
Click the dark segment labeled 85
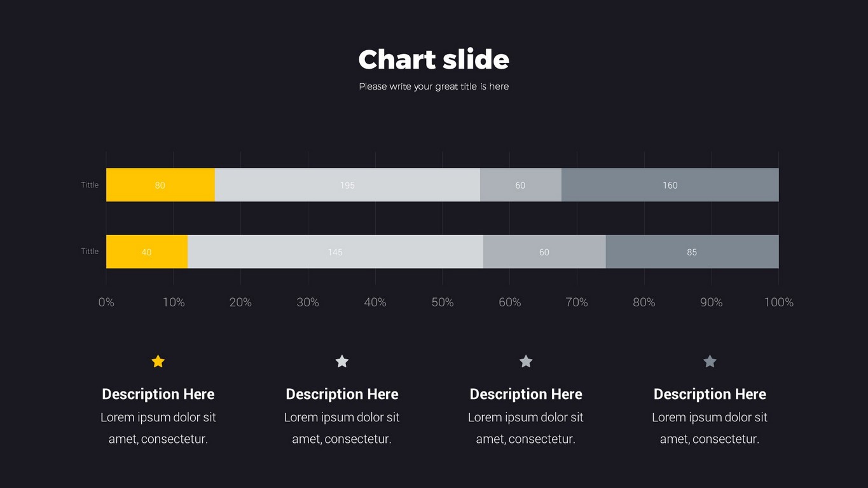pyautogui.click(x=691, y=252)
